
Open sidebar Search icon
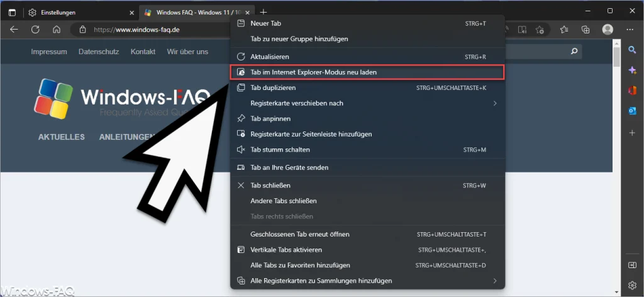pos(632,50)
